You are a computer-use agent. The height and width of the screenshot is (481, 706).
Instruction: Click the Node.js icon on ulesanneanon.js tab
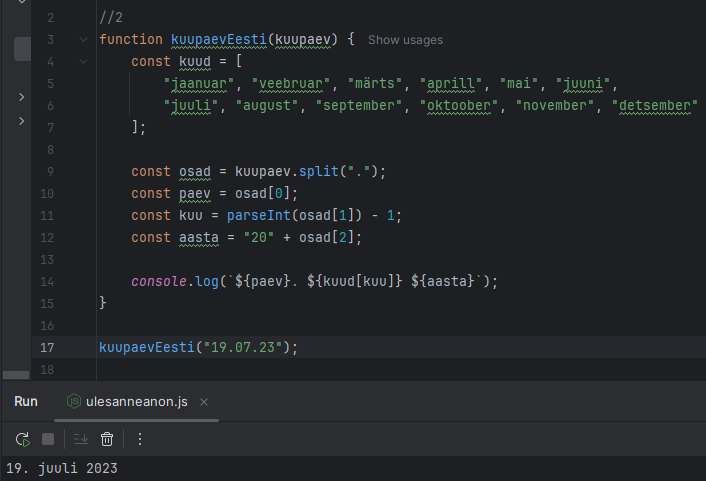tap(73, 401)
